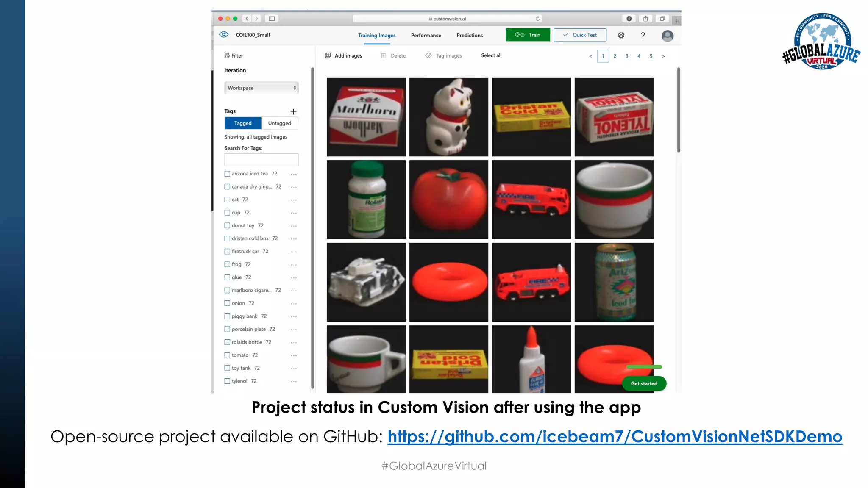Open options menu for tylenol tag
The height and width of the screenshot is (488, 868).
(x=294, y=382)
